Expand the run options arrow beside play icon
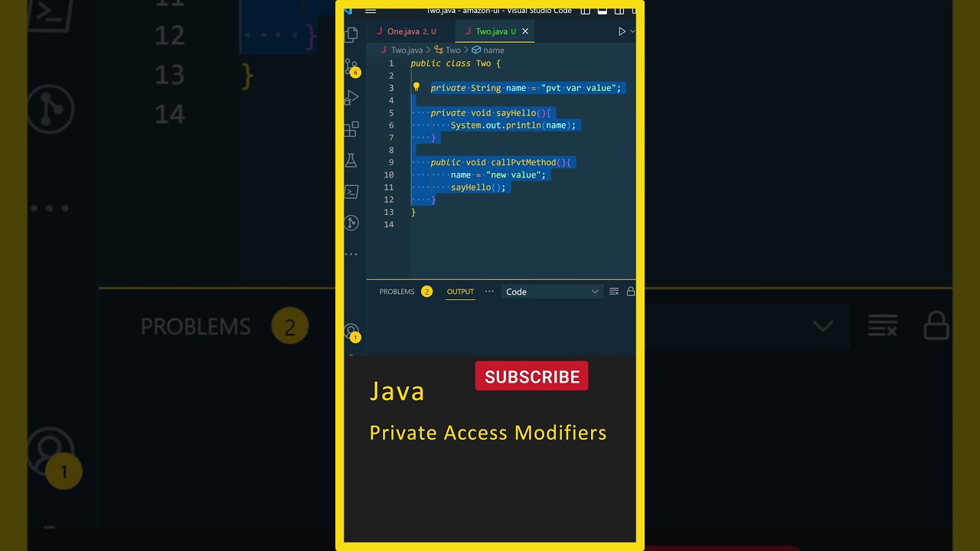The width and height of the screenshot is (980, 551). [x=632, y=31]
